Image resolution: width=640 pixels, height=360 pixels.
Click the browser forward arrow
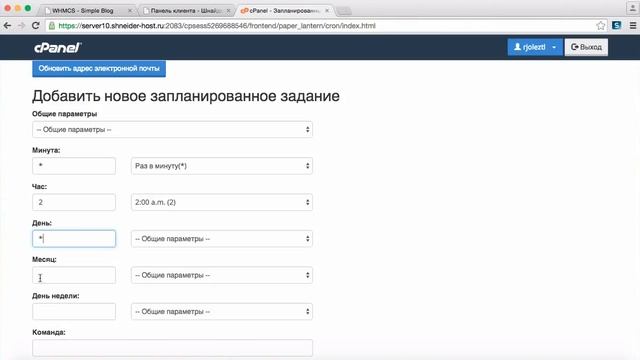point(21,26)
